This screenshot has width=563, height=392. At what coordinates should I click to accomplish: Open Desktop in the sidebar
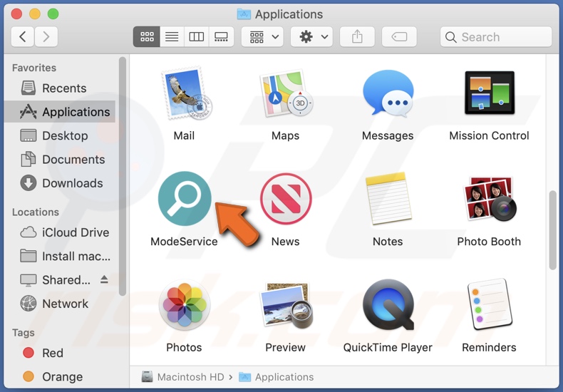point(60,135)
